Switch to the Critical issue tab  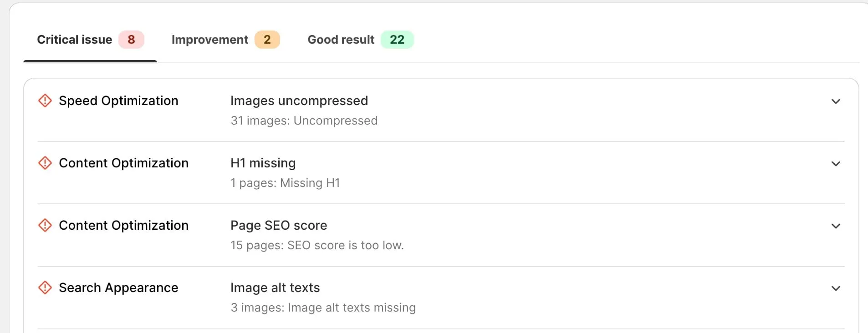[x=75, y=40]
